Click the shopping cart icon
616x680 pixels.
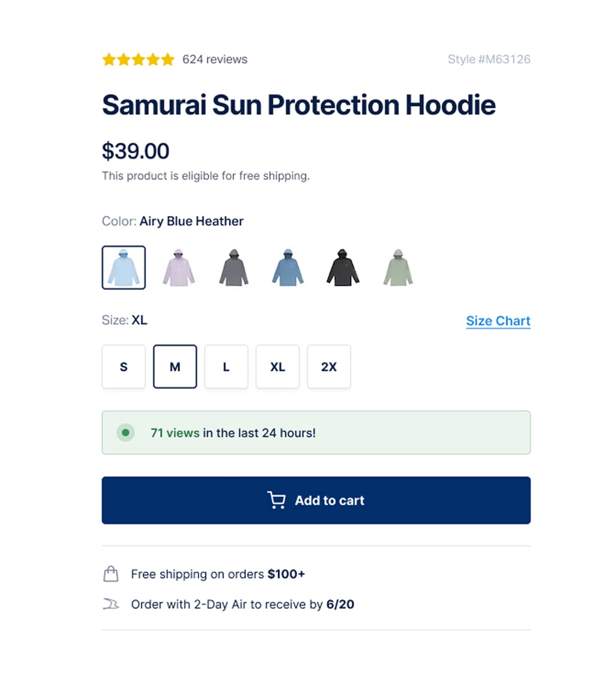pos(277,500)
